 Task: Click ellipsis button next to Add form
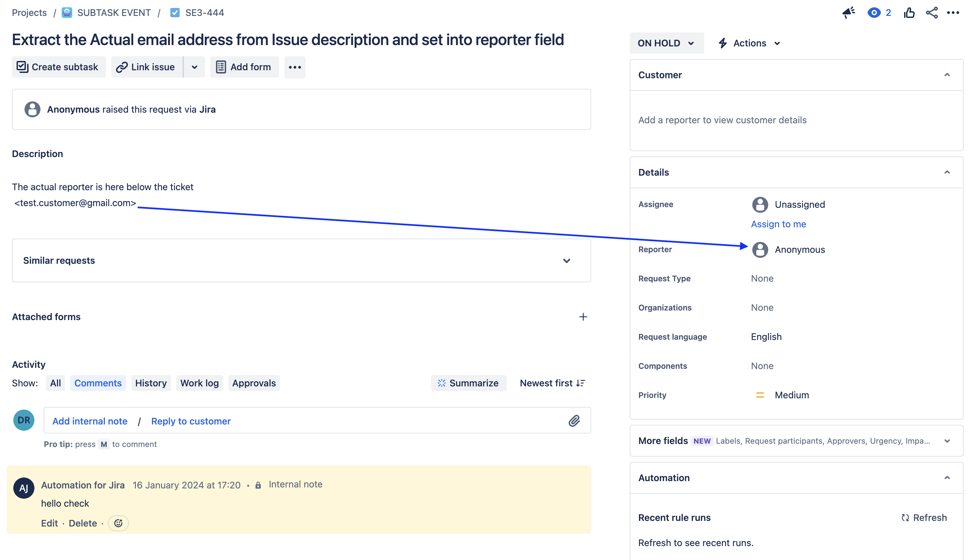point(295,67)
